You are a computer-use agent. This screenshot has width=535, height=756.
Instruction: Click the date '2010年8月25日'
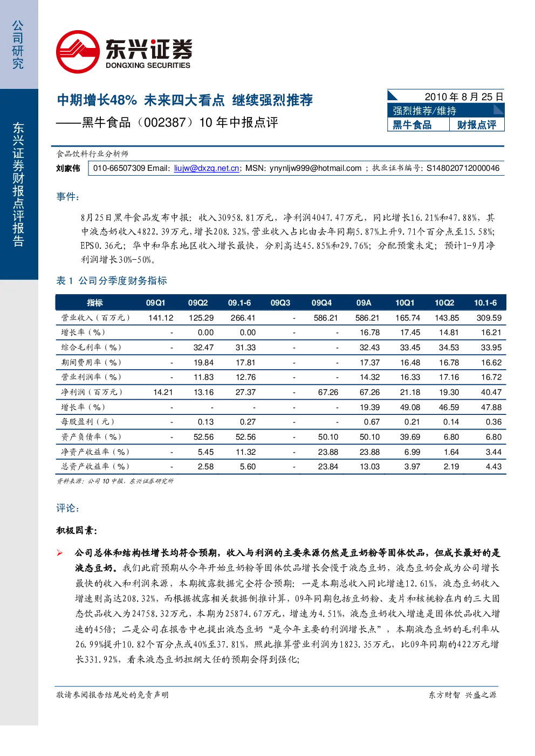(464, 96)
